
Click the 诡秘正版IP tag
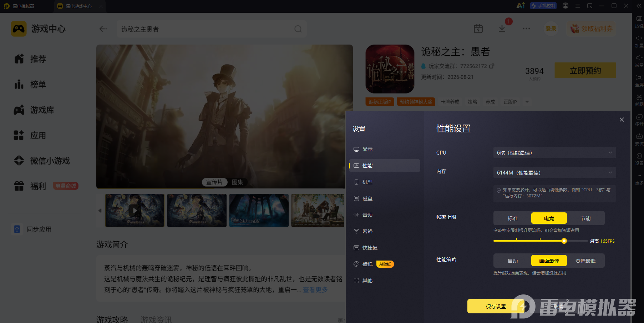pyautogui.click(x=380, y=102)
